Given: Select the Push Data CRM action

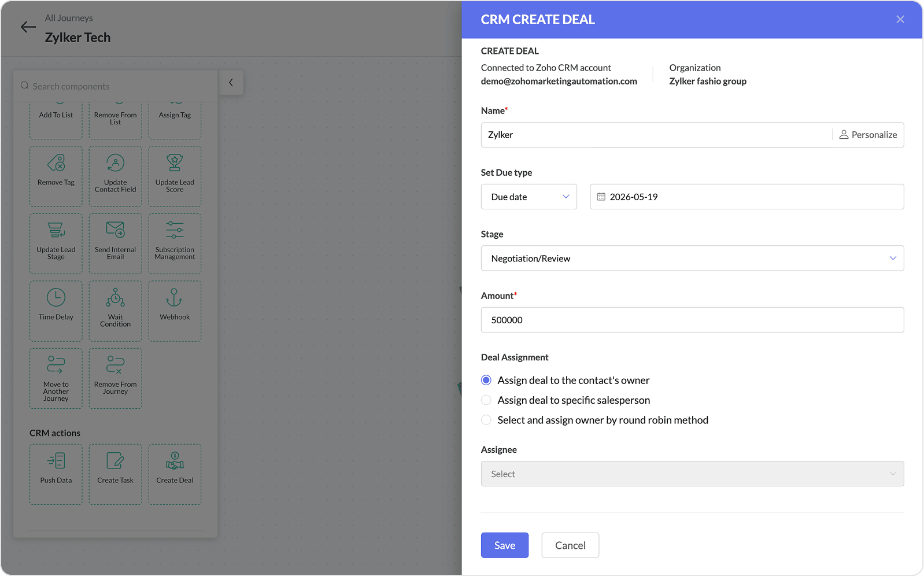Looking at the screenshot, I should [56, 474].
